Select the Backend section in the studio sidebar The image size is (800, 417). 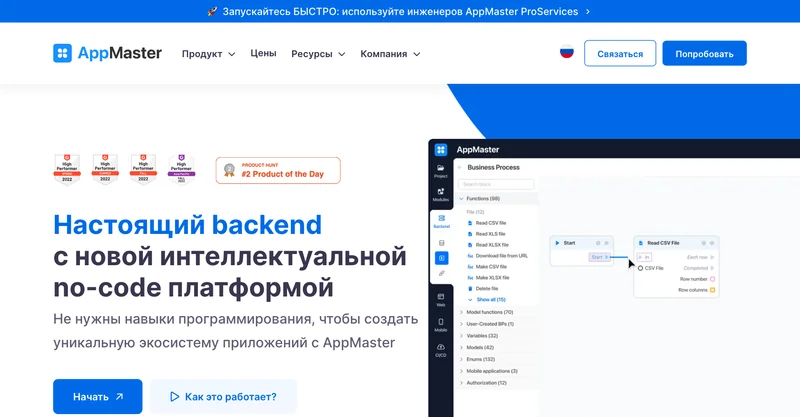pyautogui.click(x=441, y=222)
